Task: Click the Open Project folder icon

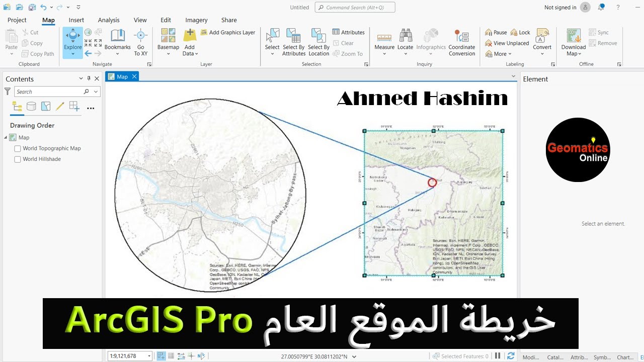Action: coord(19,7)
